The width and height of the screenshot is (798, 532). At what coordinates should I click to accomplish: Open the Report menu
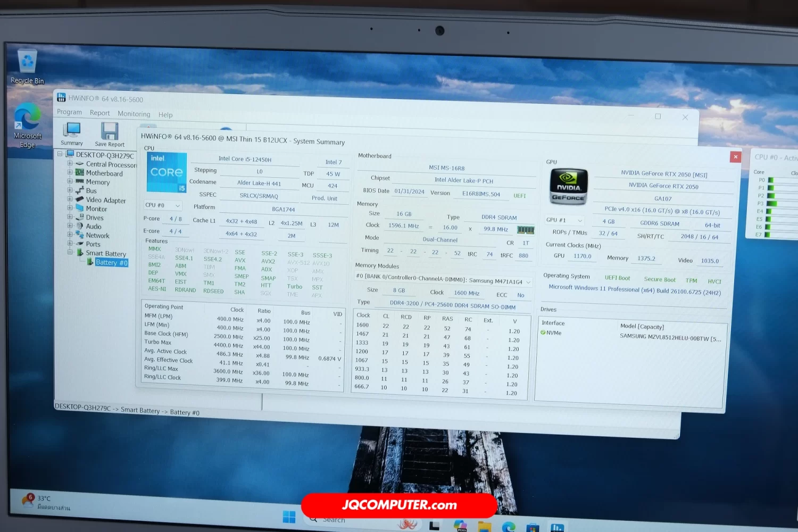[99, 113]
